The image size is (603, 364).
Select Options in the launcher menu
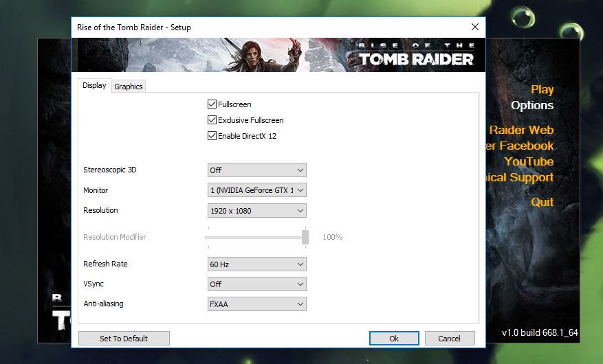[532, 105]
